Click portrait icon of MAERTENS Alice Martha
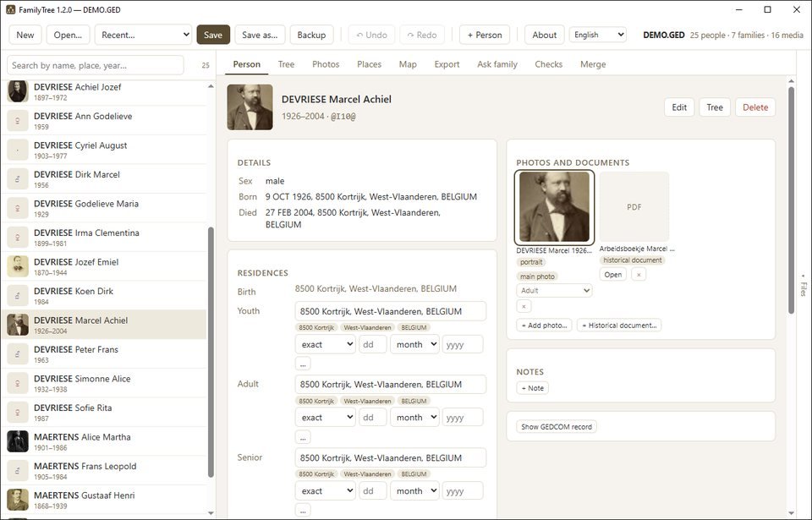Viewport: 812px width, 520px height. (x=18, y=441)
